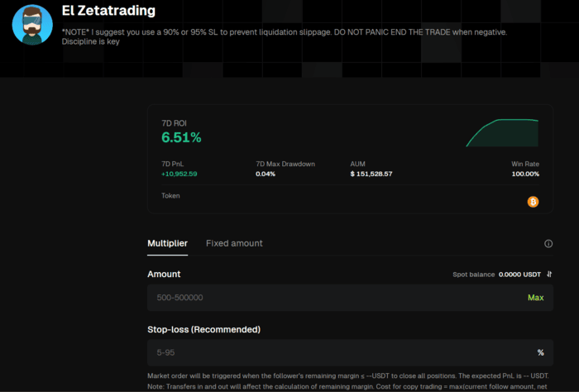
Task: Switch to the Fixed amount tab
Action: [234, 243]
